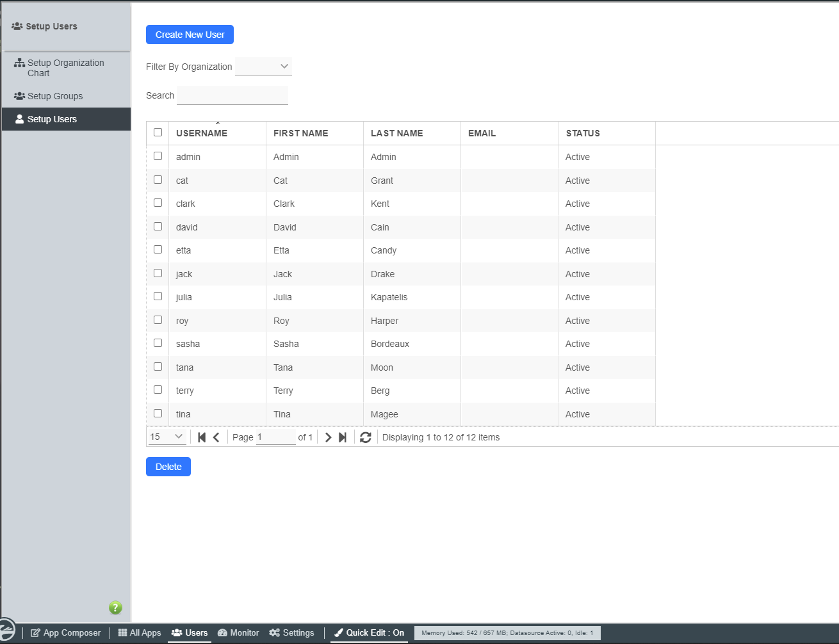The width and height of the screenshot is (839, 644).
Task: Click 'Displaying 1 to 12 of 12 items' text
Action: click(x=441, y=437)
